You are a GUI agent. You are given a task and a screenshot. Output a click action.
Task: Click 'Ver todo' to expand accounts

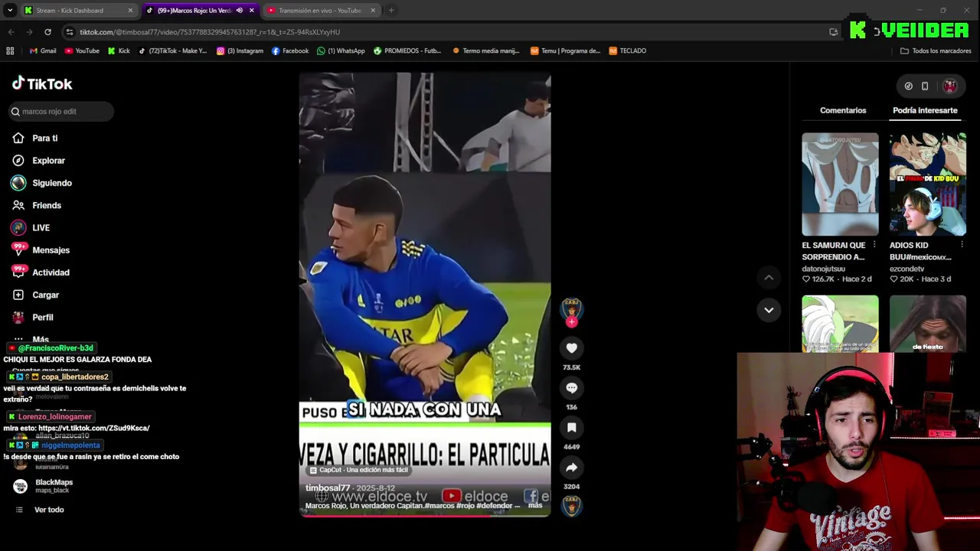tap(49, 510)
